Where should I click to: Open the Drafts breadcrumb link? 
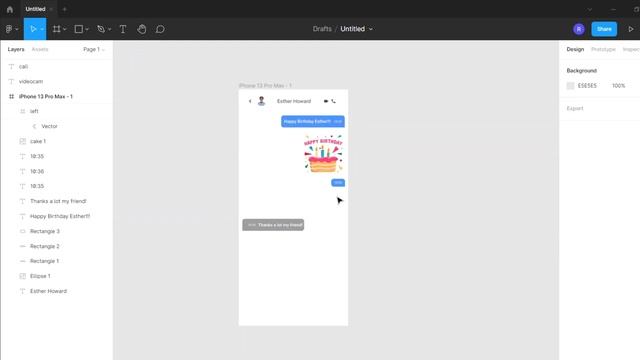[x=322, y=29]
